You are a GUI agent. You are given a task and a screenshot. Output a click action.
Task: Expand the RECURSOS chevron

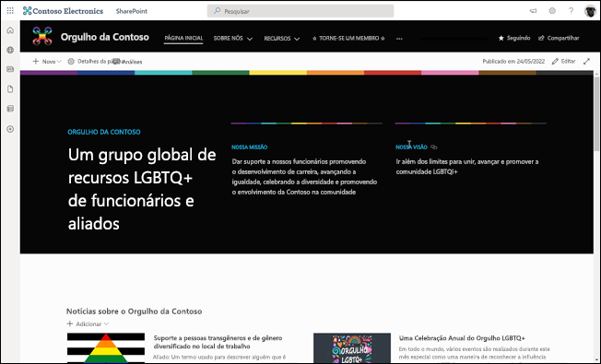[297, 39]
